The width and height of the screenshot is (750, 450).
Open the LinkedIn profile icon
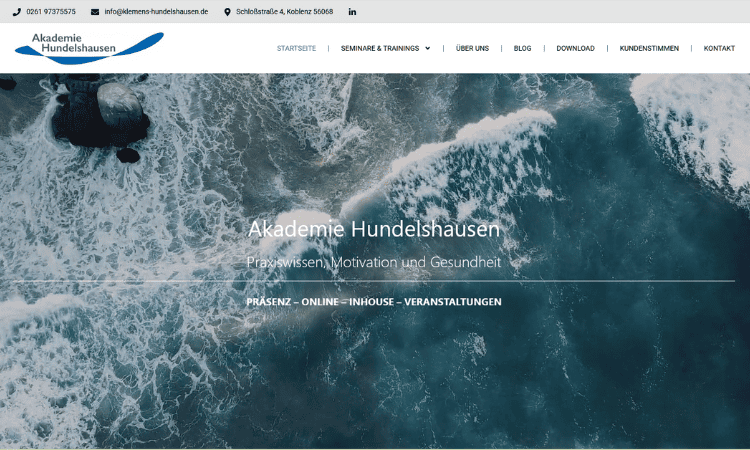click(x=352, y=12)
